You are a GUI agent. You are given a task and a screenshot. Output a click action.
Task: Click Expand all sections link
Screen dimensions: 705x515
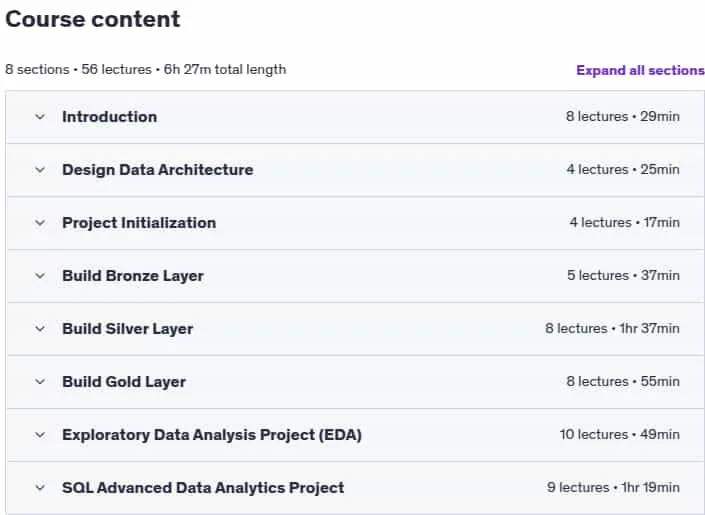click(x=640, y=71)
